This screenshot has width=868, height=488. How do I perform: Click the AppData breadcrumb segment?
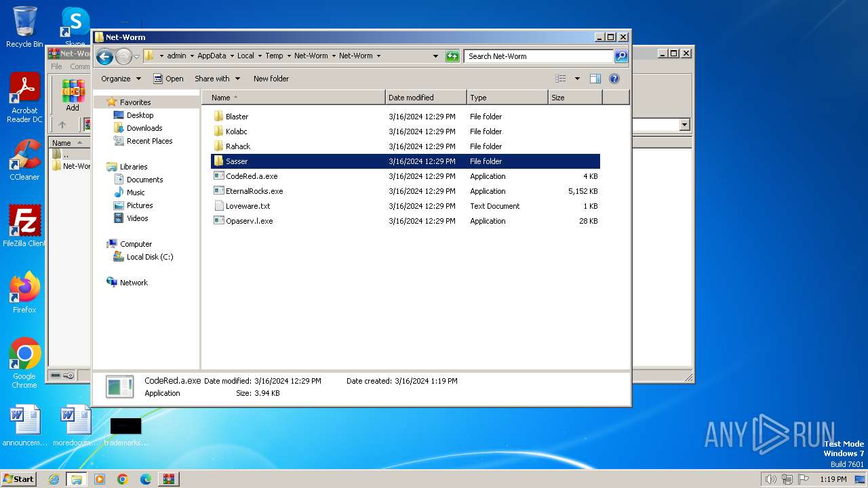212,56
